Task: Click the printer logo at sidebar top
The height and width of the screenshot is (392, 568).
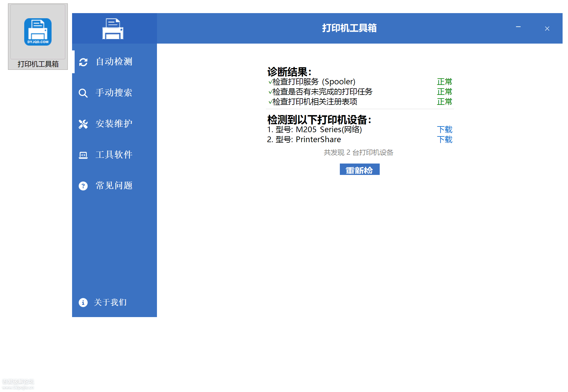Action: [113, 28]
